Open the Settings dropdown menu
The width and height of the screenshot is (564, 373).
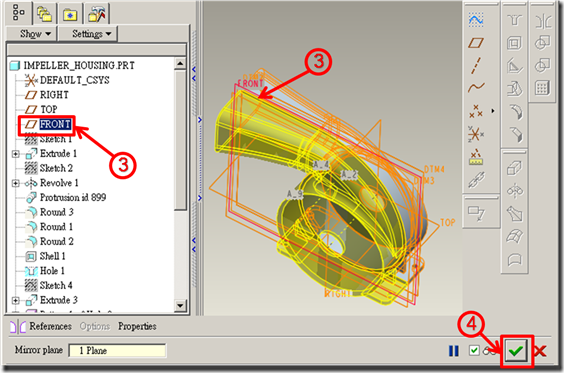point(88,34)
